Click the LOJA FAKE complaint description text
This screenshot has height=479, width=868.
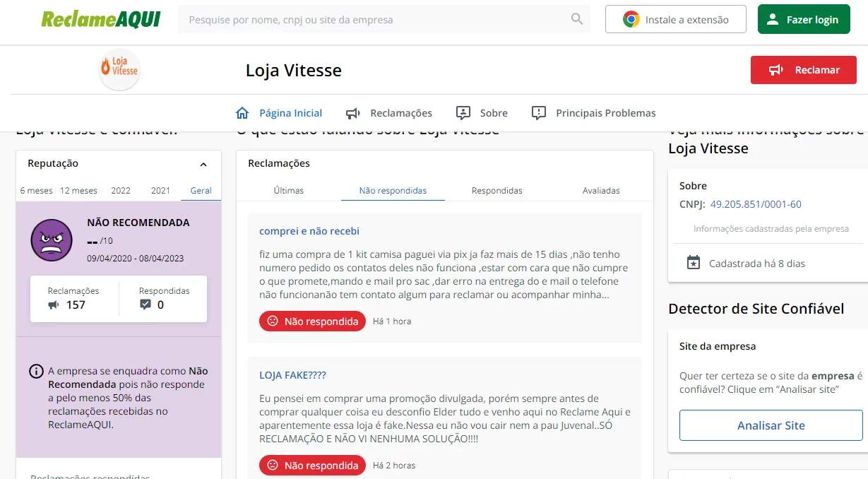click(x=445, y=418)
